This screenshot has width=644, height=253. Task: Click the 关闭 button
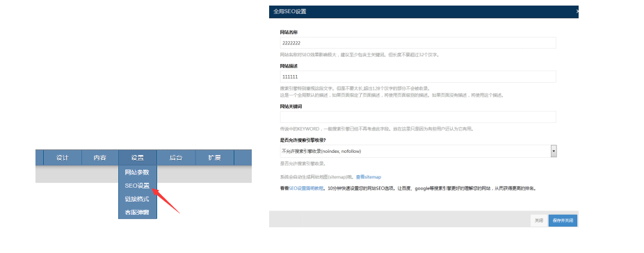539,220
